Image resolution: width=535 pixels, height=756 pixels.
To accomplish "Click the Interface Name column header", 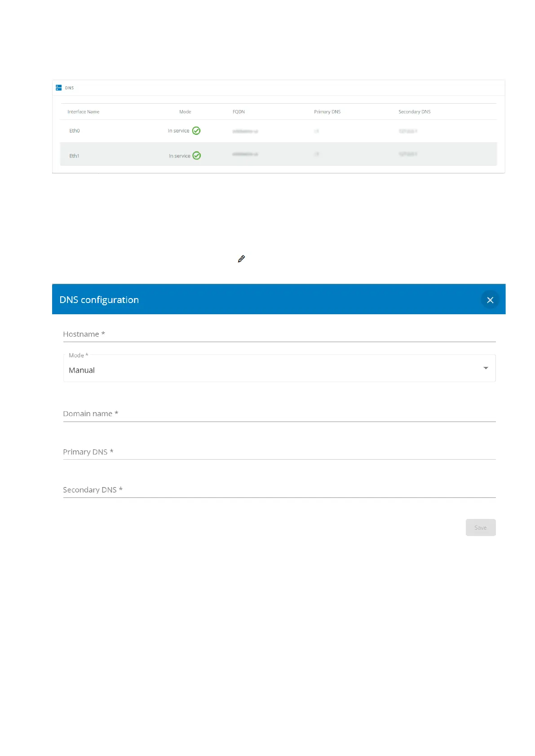I will point(84,112).
